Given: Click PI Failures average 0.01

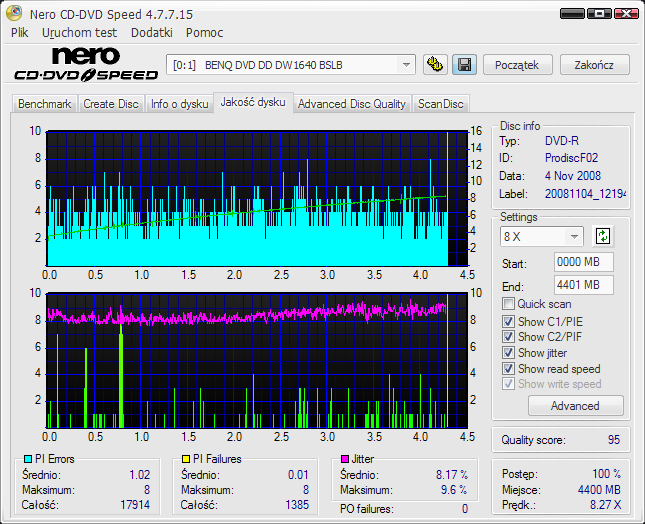Looking at the screenshot, I should (x=298, y=475).
